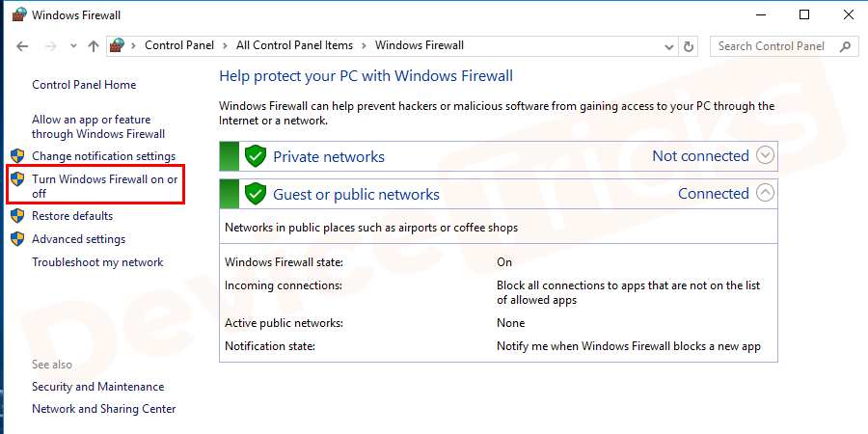Open Network and Sharing Center link
868x434 pixels.
point(104,409)
